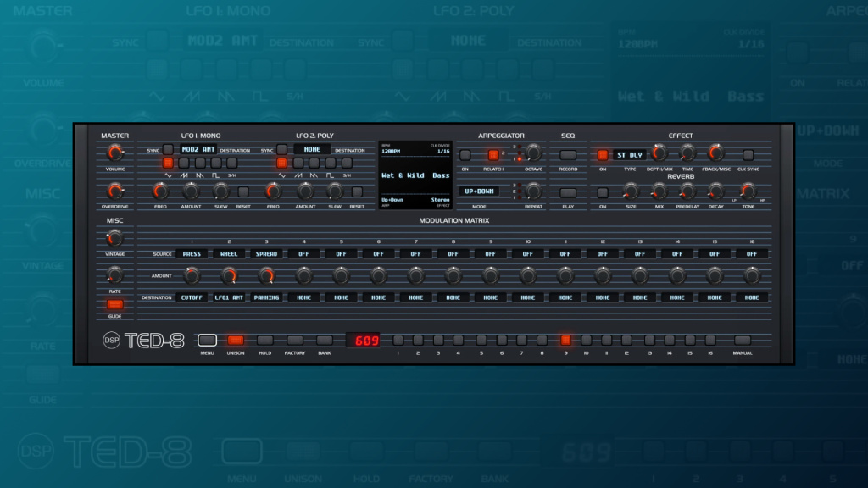Select the lit patch button 9
The width and height of the screenshot is (868, 488).
coord(565,340)
